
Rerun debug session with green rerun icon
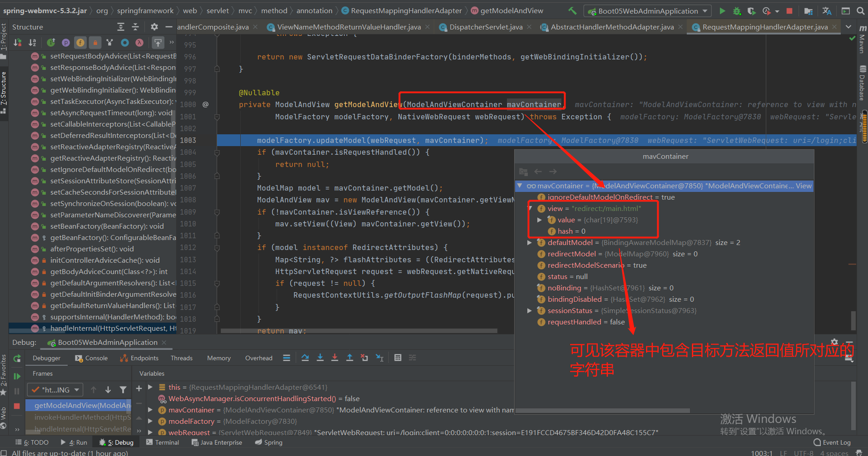click(17, 358)
